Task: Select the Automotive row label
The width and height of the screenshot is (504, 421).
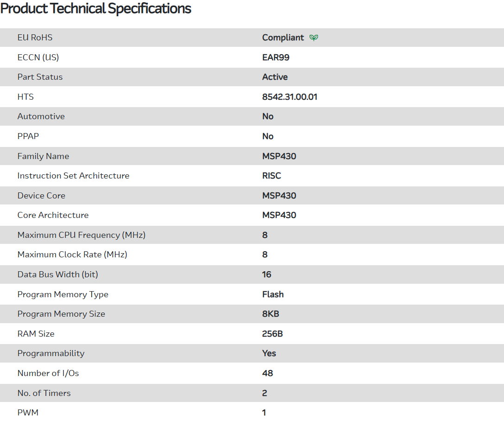Action: (41, 116)
